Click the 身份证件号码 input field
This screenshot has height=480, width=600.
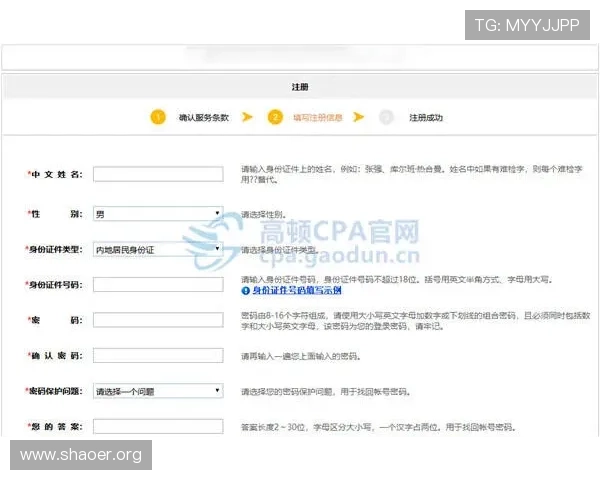[158, 284]
